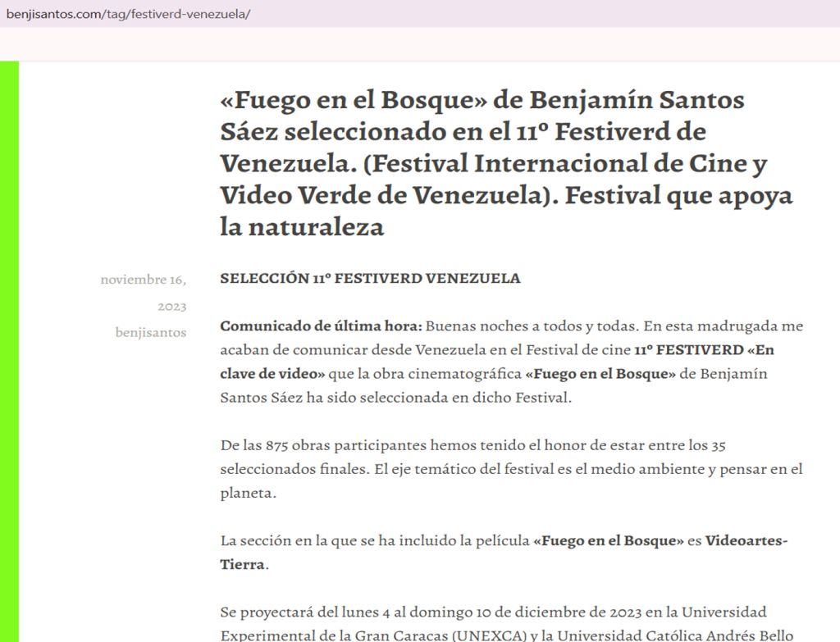Click the "SELECCIÓN 11º FESTIVERD VENEZUELA" subheading
840x642 pixels.
pyautogui.click(x=370, y=278)
